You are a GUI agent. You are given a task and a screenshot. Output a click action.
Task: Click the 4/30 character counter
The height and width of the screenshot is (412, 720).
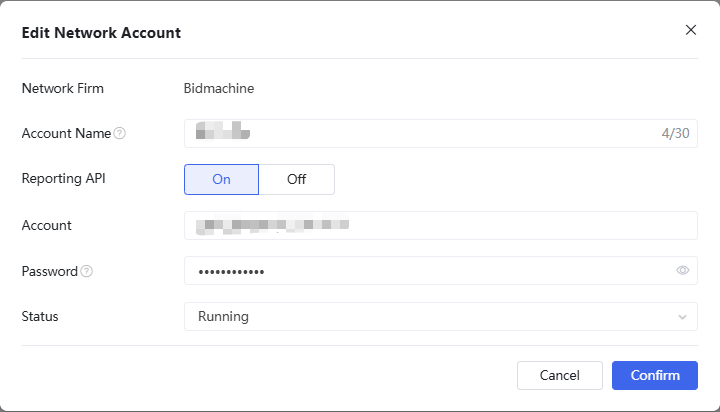coord(675,133)
